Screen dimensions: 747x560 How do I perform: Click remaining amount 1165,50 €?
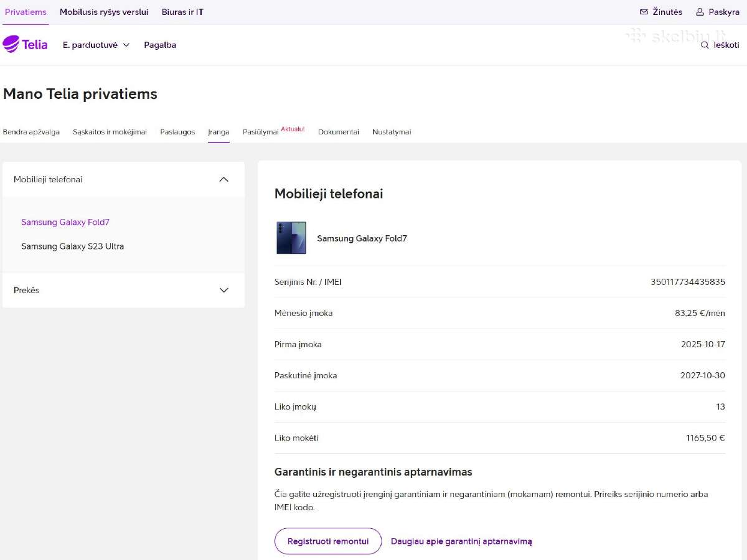tap(705, 438)
